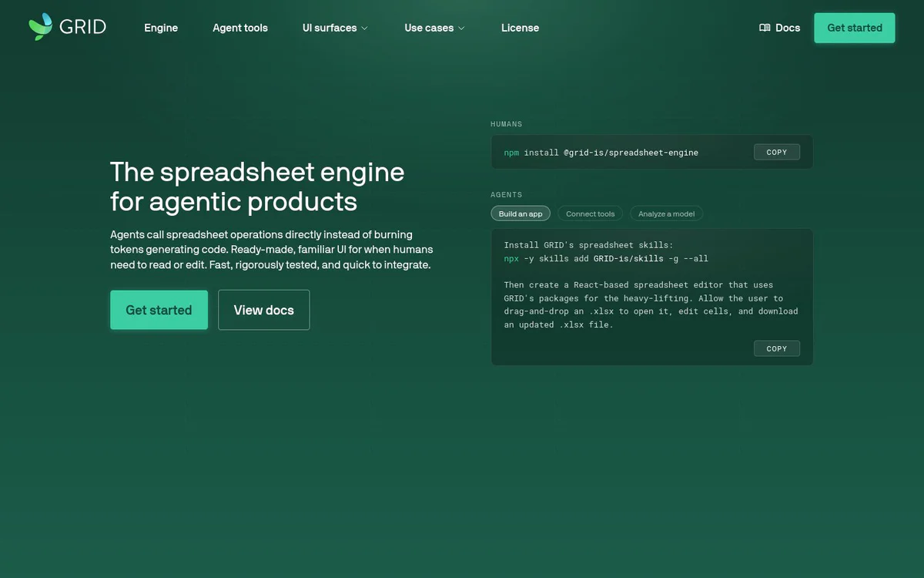Screen dimensions: 924x578
Task: Click the header Get started button
Action: point(855,28)
